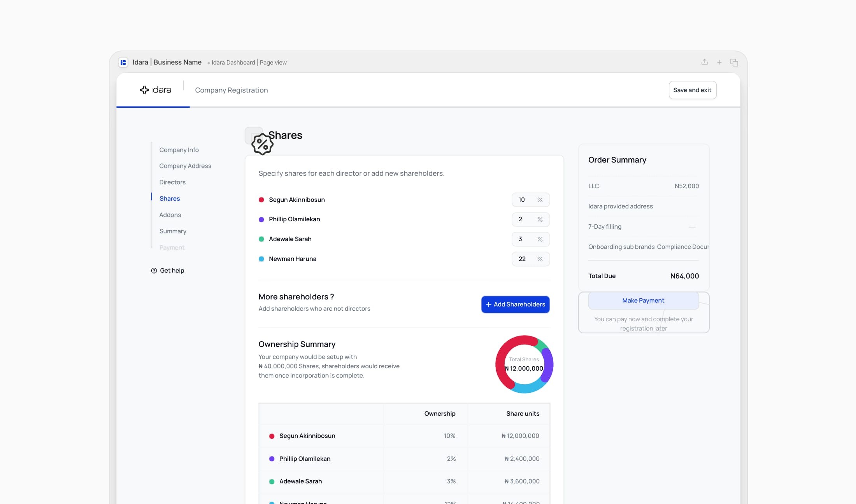This screenshot has height=504, width=856.
Task: Edit Adewale Sarah share percentage field
Action: click(x=530, y=239)
